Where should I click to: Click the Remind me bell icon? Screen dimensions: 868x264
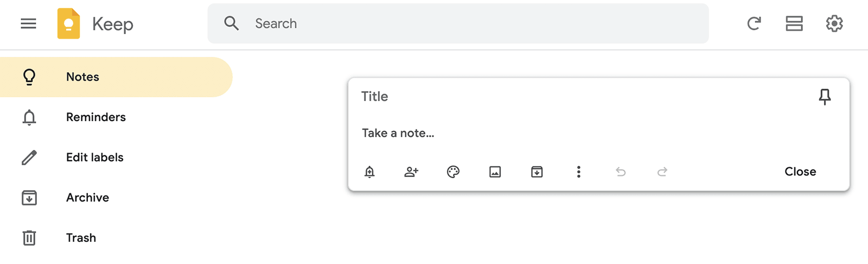tap(369, 172)
